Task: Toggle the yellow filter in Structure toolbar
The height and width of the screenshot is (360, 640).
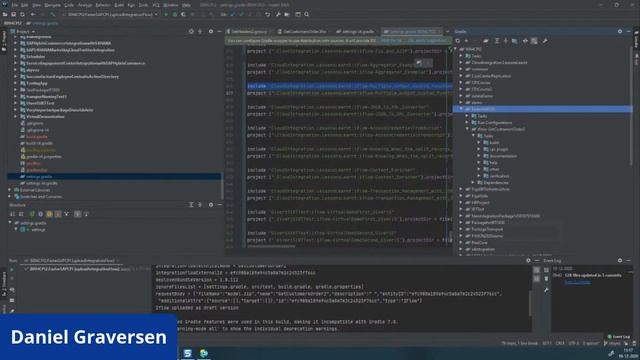Action: click(x=49, y=214)
